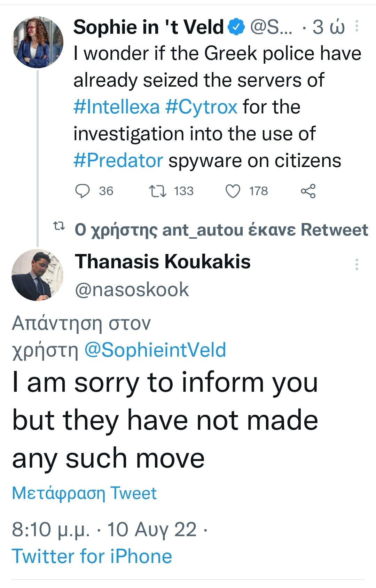Click Sophie's blue verified badge

point(236,27)
